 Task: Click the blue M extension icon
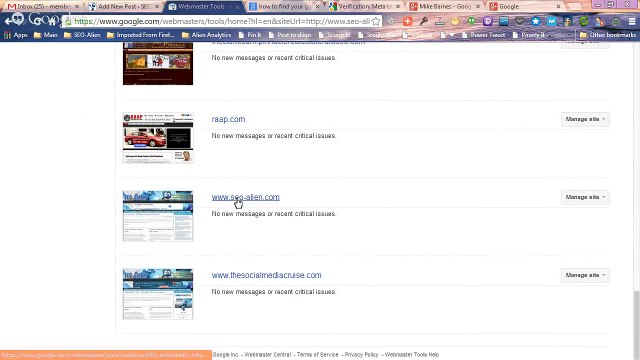point(551,21)
